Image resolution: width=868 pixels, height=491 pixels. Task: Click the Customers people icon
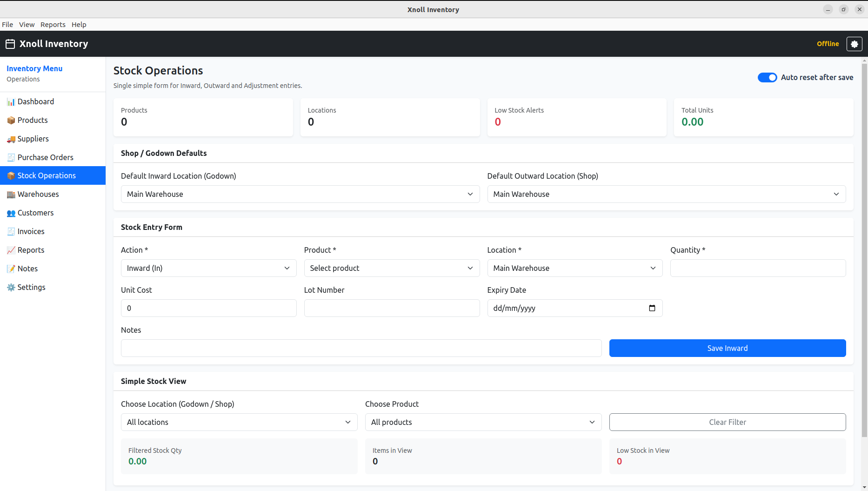point(11,213)
